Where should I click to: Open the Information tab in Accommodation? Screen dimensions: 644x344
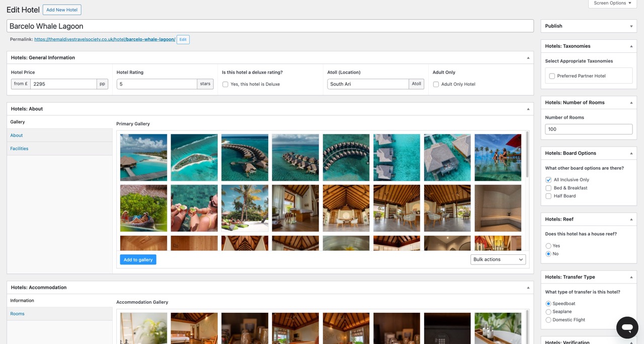[59, 301]
